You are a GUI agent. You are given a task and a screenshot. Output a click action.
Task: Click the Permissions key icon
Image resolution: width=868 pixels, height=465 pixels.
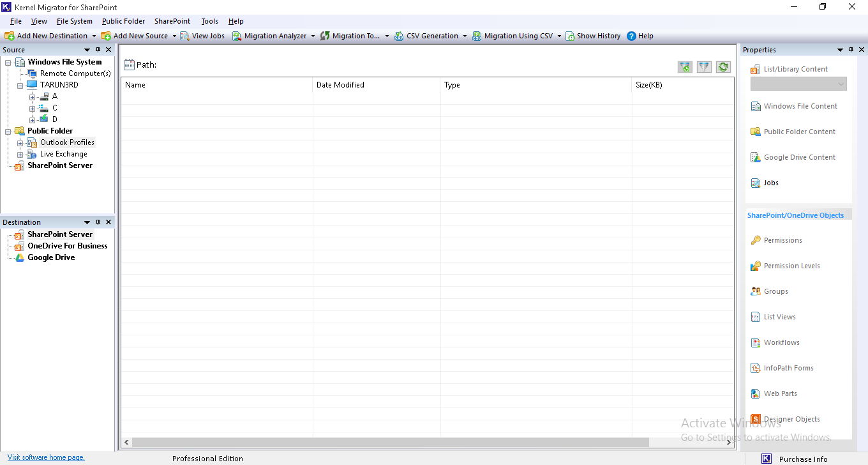pyautogui.click(x=756, y=240)
